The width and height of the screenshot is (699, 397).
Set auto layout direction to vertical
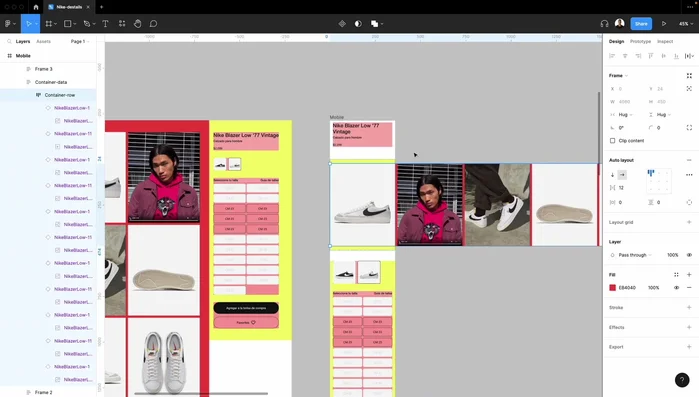(613, 175)
